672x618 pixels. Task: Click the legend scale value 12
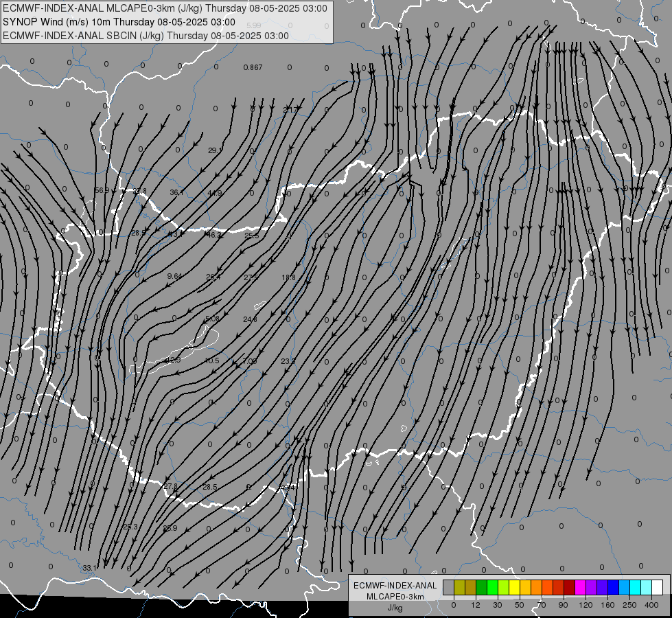[x=475, y=605]
